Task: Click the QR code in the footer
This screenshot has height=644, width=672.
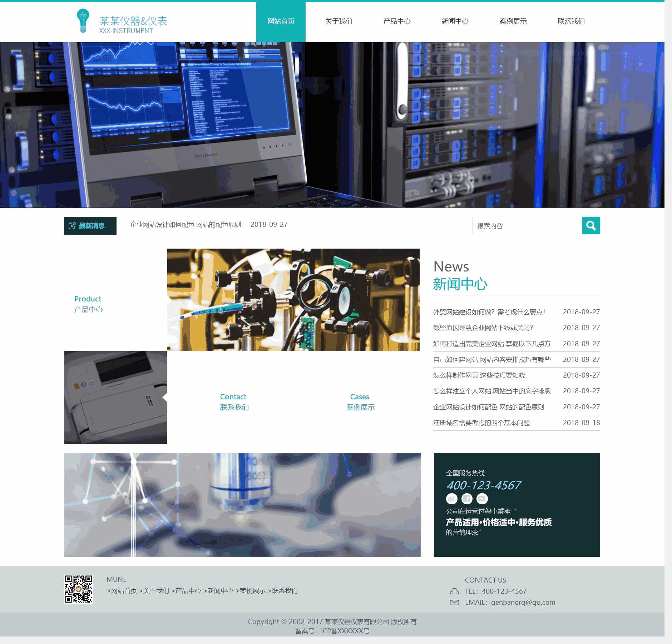Action: [x=79, y=589]
